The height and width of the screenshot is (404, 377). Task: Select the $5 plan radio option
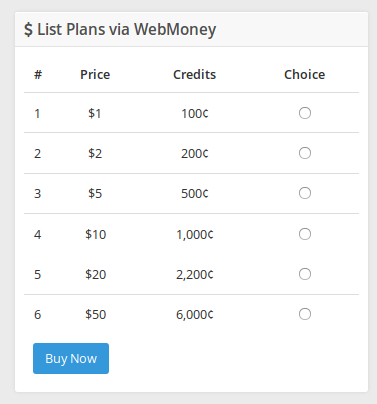[x=305, y=193]
